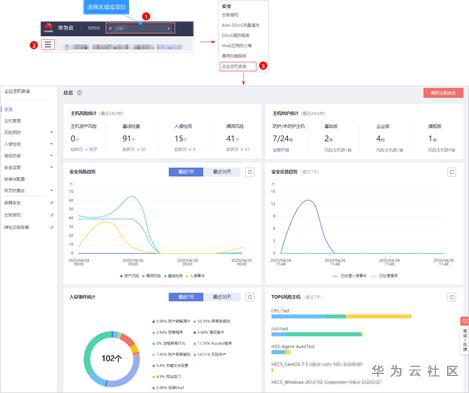The height and width of the screenshot is (393, 469).
Task: Click the help icon beside the 总览 title
Action: click(79, 93)
